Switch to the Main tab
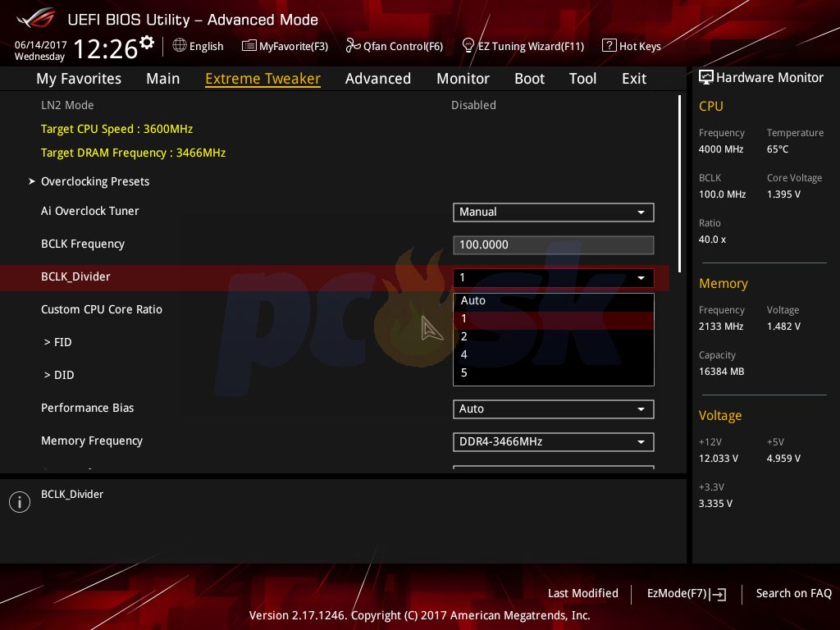 (x=163, y=79)
